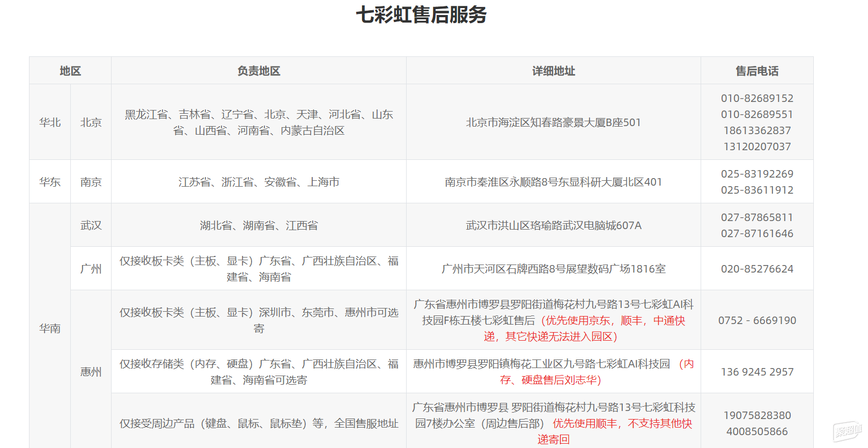Click the 华南 region cell
The width and height of the screenshot is (868, 448).
tap(50, 328)
